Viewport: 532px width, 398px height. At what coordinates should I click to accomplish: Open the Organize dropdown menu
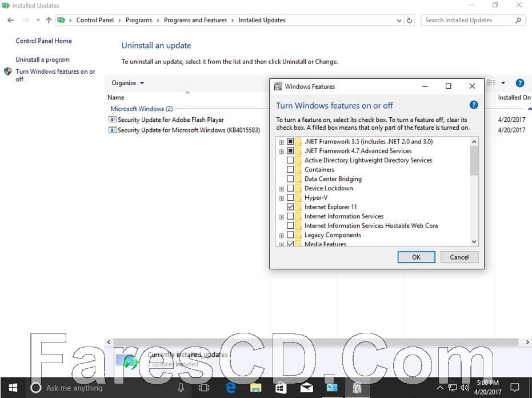[x=127, y=83]
